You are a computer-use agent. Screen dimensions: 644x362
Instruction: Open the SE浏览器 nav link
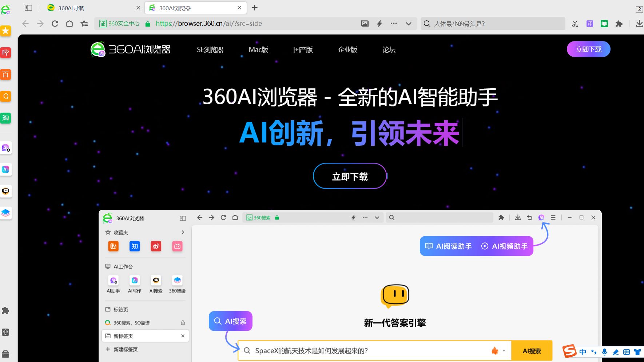[210, 50]
